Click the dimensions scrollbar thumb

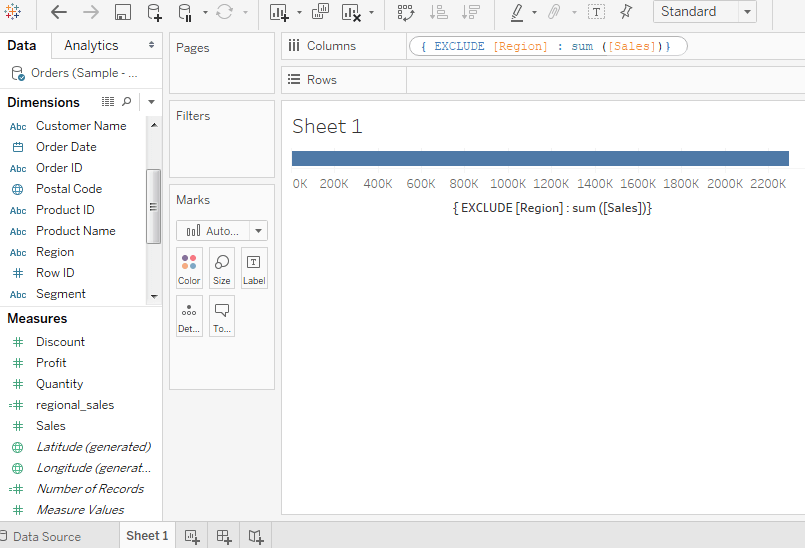coord(153,206)
